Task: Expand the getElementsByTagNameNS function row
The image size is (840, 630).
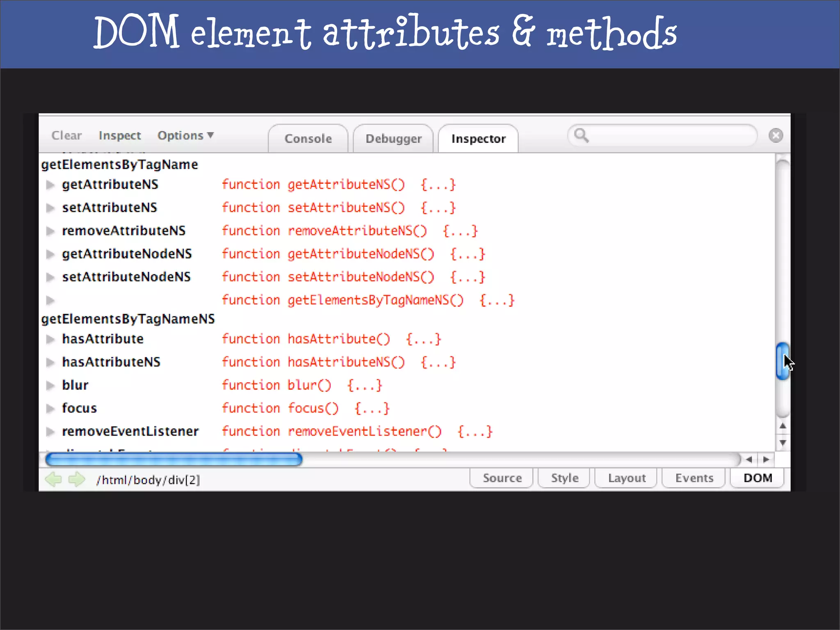Action: click(x=50, y=301)
